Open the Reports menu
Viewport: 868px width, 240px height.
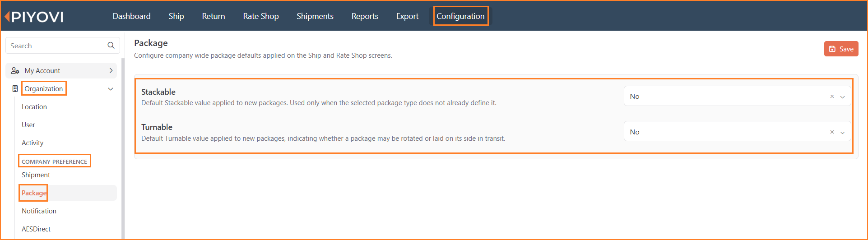(365, 16)
